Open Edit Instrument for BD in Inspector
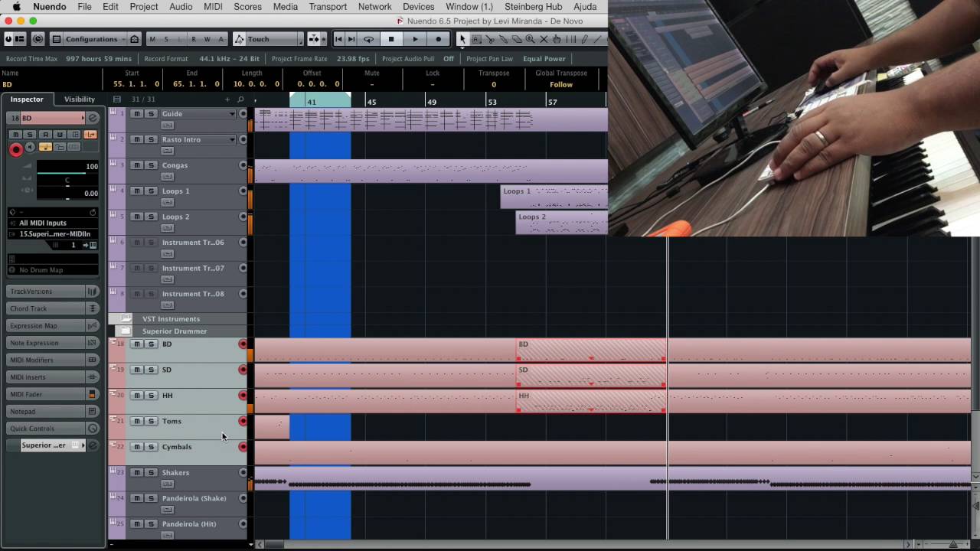This screenshot has width=980, height=551. (x=93, y=118)
